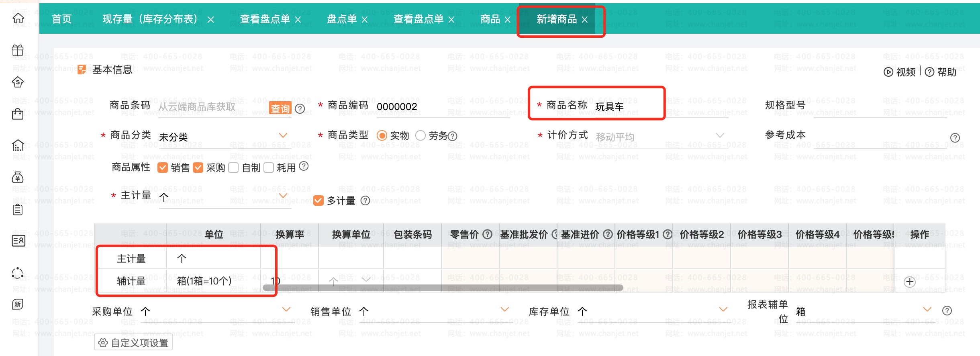Click the gift box sidebar icon

coord(18,50)
